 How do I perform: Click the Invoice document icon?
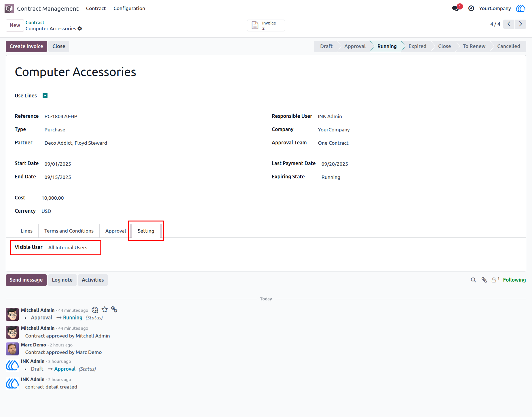coord(255,25)
